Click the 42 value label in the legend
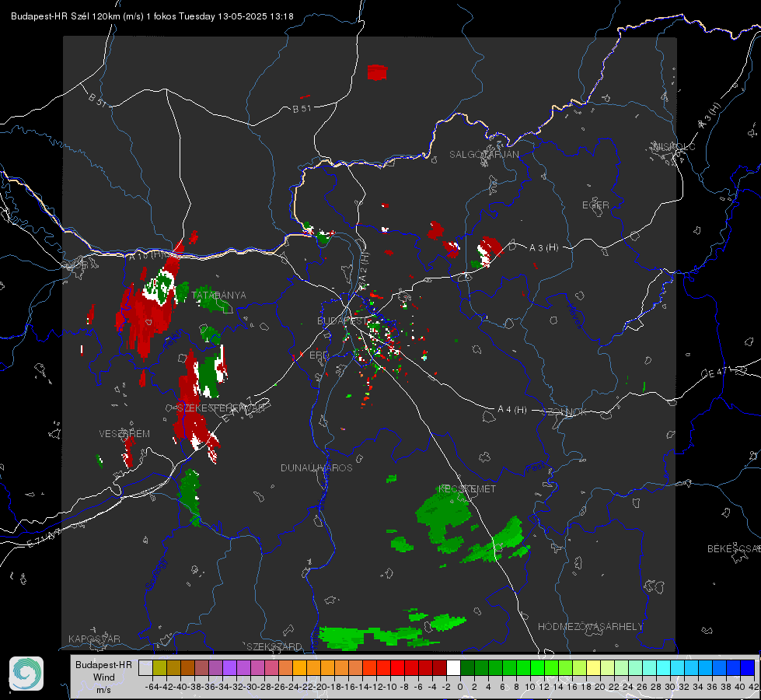 753,687
